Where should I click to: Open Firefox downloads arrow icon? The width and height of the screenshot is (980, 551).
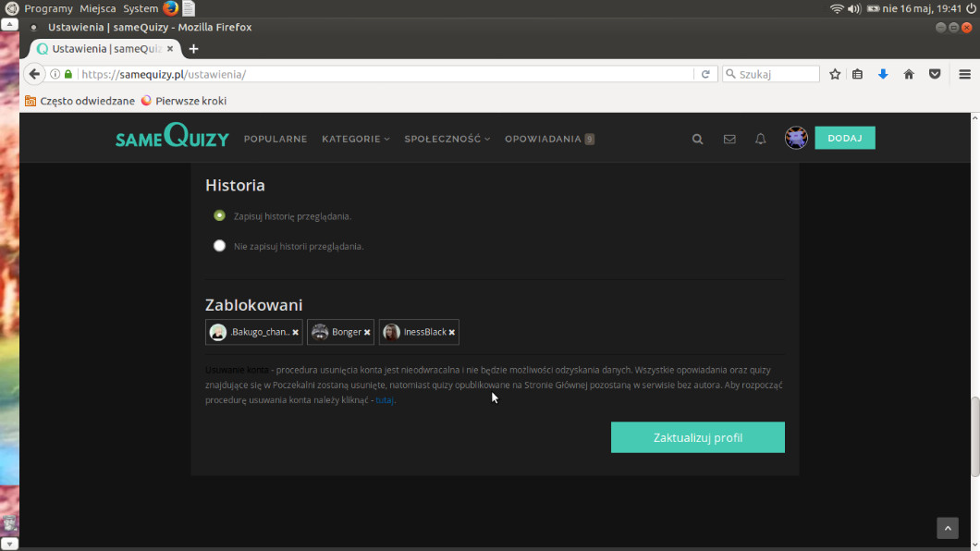point(883,74)
